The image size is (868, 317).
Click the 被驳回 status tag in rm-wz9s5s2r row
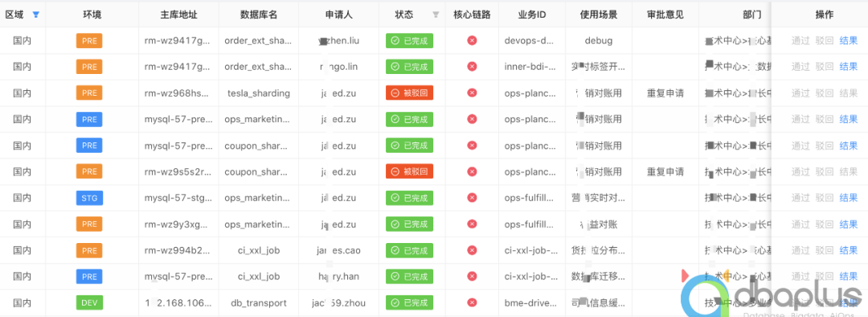click(410, 172)
